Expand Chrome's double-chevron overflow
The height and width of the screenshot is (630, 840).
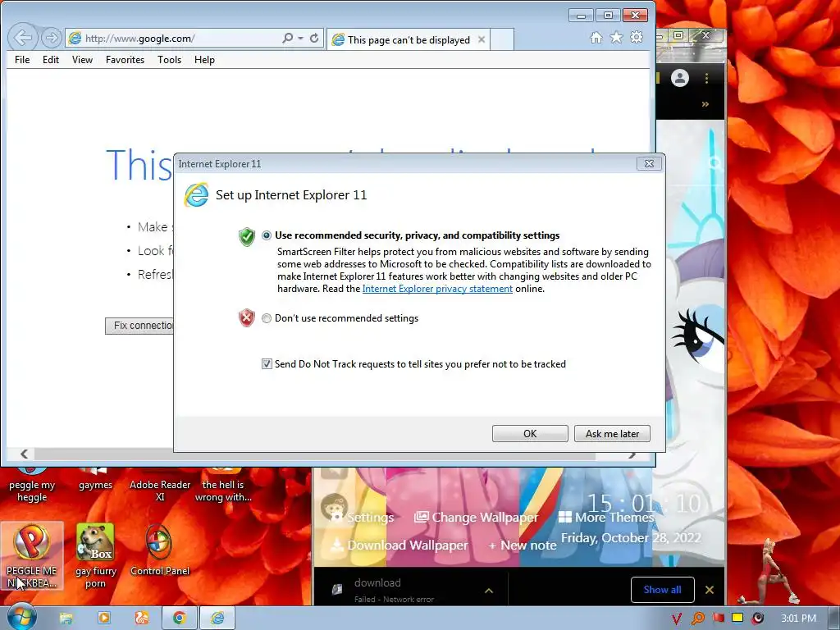705,104
